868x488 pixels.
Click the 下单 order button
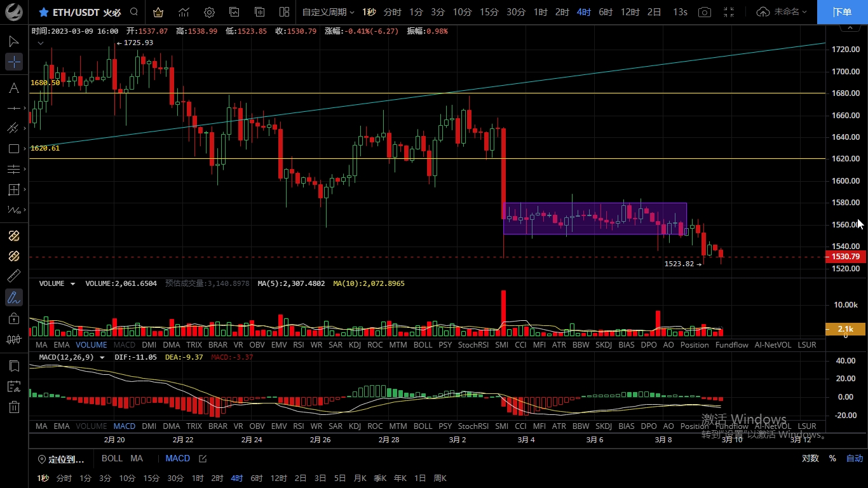[x=842, y=12]
